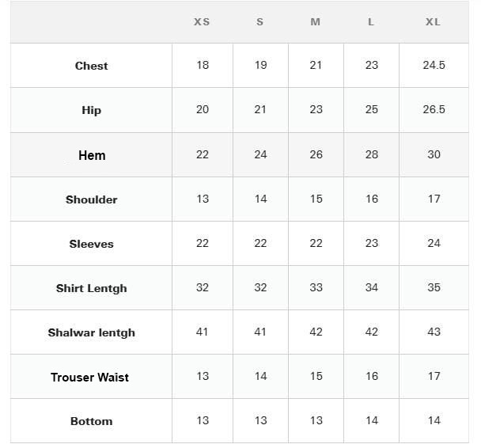Screen dimensions: 481x448
Task: Select the Hip measurement for size XS
Action: click(x=203, y=109)
